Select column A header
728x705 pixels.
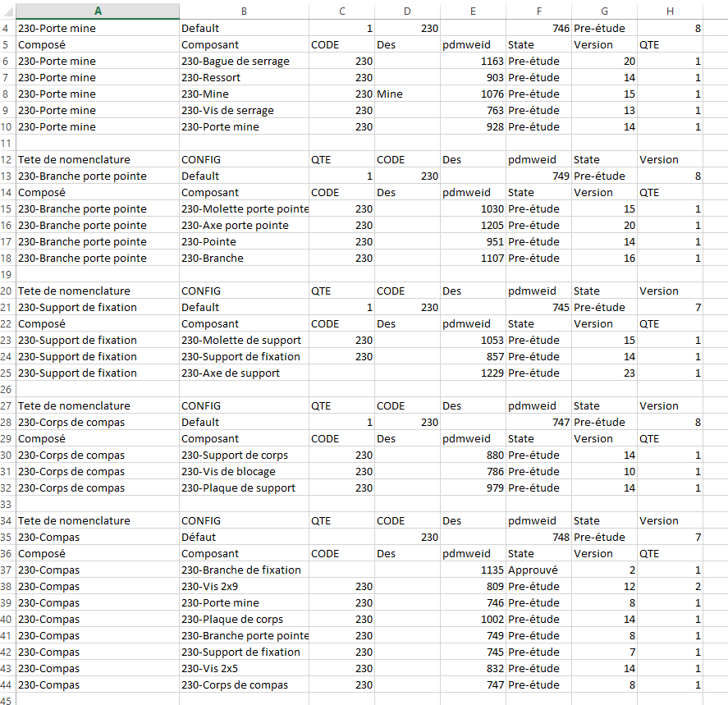(x=98, y=10)
